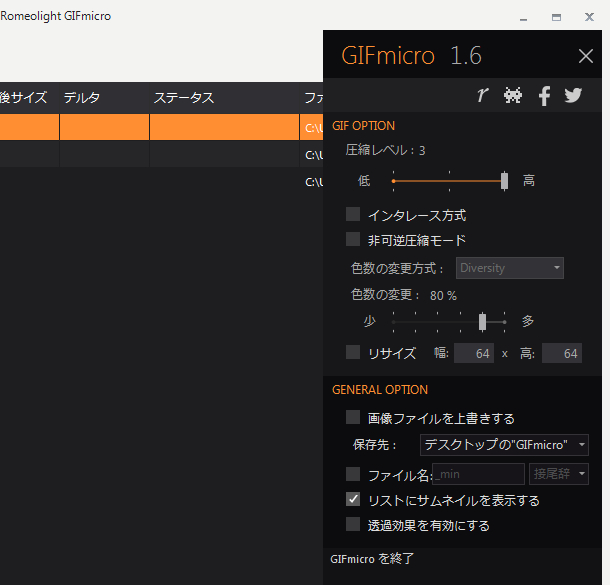Screen dimensions: 610x585
Task: Open the Twitter bird icon
Action: tap(573, 95)
